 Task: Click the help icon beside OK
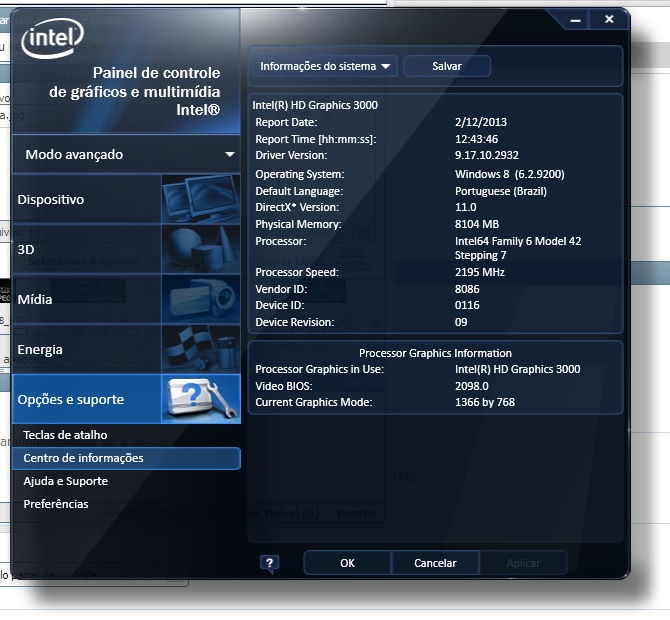(270, 563)
